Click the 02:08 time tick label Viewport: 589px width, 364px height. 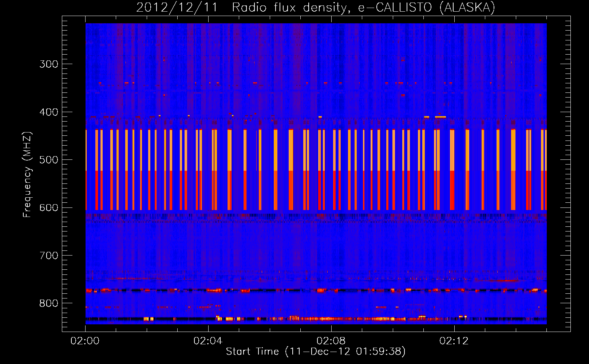[331, 341]
